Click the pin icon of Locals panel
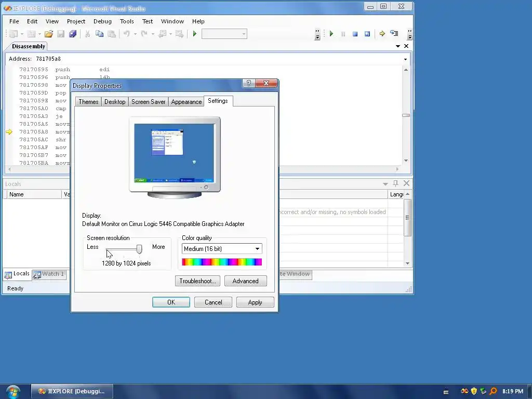This screenshot has width=532, height=399. 395,183
